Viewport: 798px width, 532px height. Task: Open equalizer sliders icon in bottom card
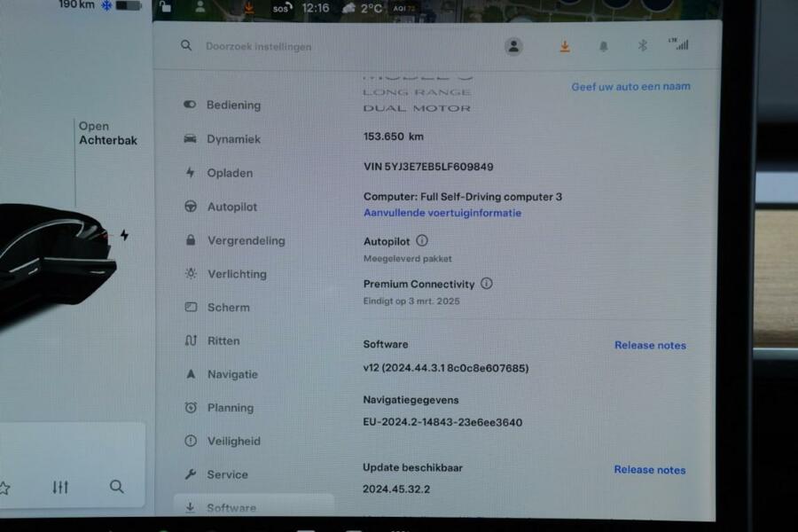point(60,487)
